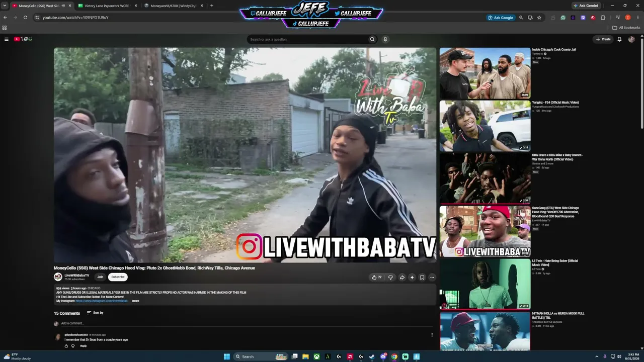
Task: Click Ask Gemini button
Action: tap(586, 6)
